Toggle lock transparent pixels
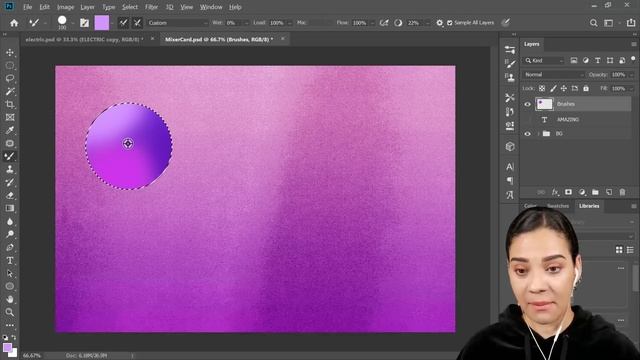Image resolution: width=640 pixels, height=360 pixels. 542,88
